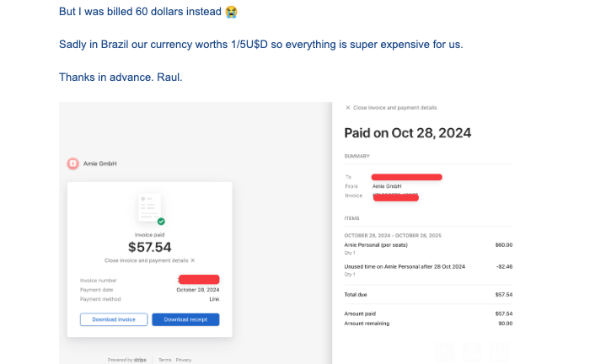Click the Payment method label
This screenshot has width=595, height=364.
(100, 299)
